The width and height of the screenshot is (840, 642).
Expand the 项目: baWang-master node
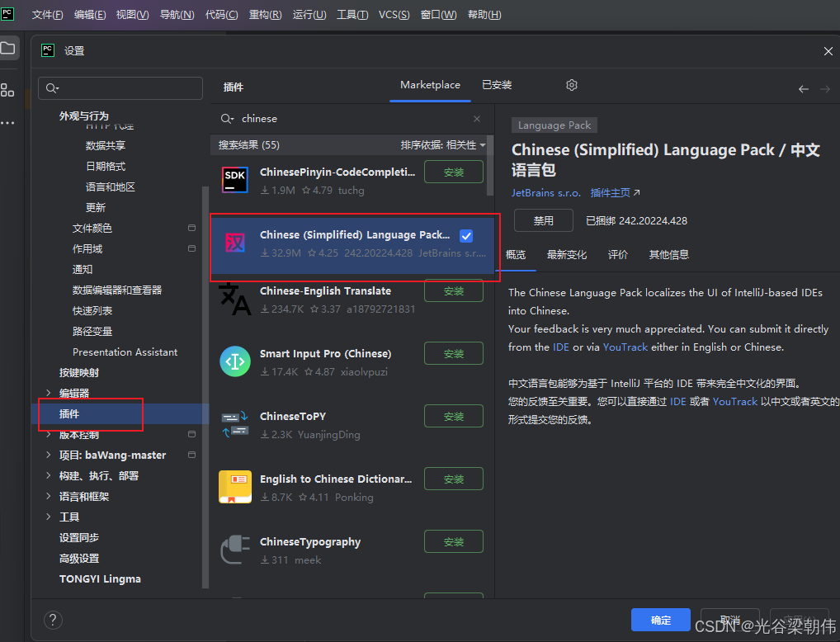[x=48, y=455]
